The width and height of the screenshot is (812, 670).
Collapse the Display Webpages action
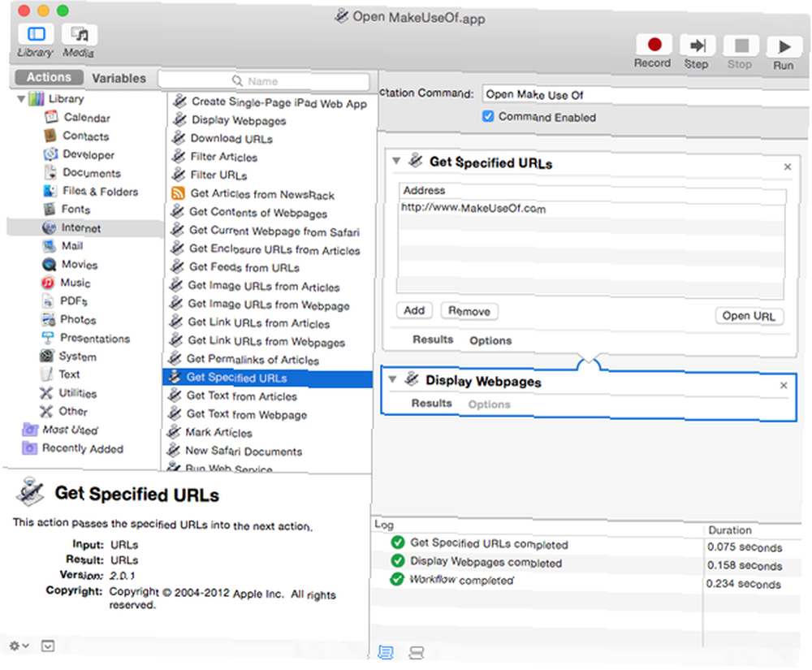click(393, 379)
